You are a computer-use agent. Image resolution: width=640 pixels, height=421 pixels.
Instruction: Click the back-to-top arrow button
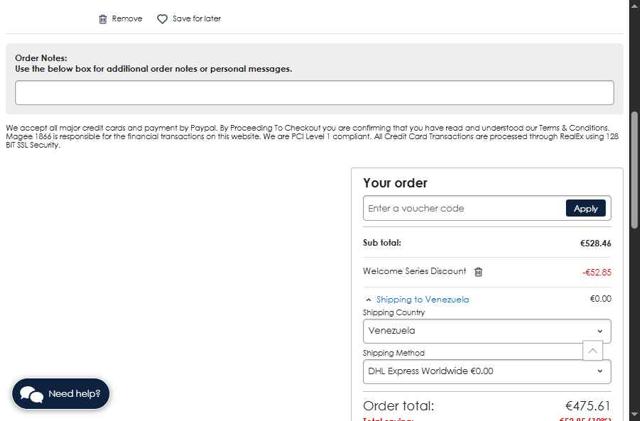coord(592,350)
